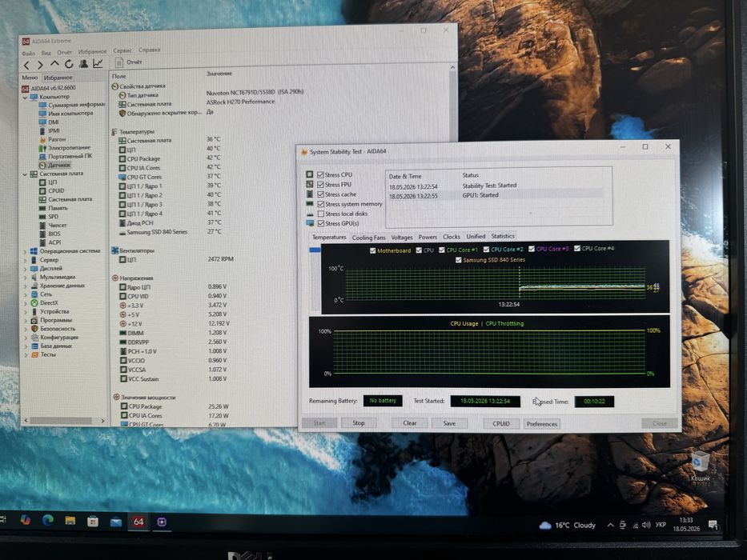This screenshot has width=747, height=560.
Task: Switch to the Избранное sidebar tab
Action: (x=58, y=77)
